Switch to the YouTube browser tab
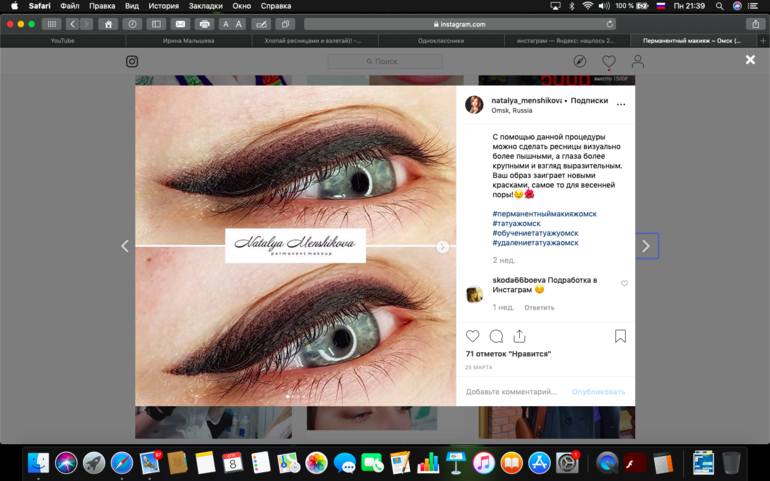770x481 pixels. click(x=62, y=41)
